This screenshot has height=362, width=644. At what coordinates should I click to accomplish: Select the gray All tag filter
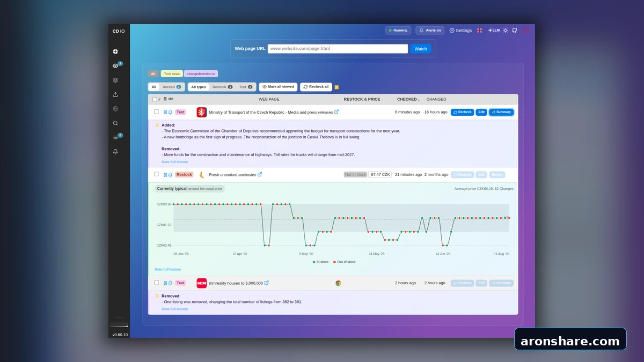[153, 74]
